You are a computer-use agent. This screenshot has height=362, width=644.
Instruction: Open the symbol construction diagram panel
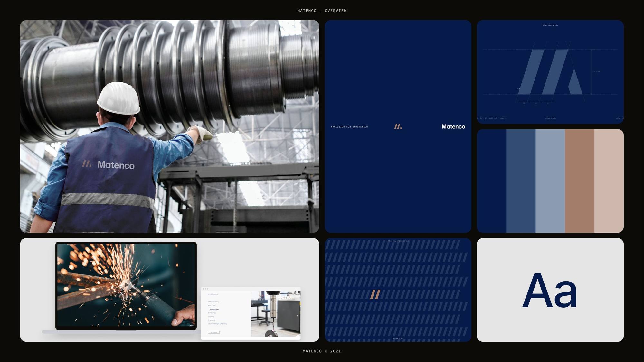(x=550, y=72)
